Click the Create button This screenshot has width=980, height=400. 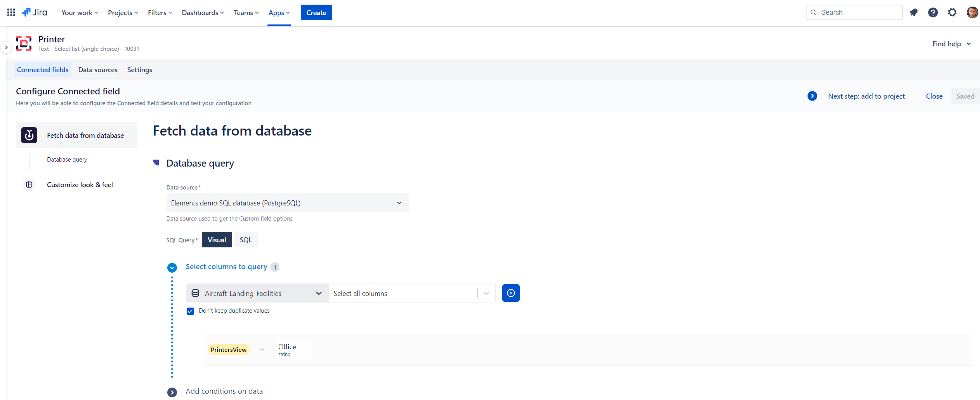(316, 13)
